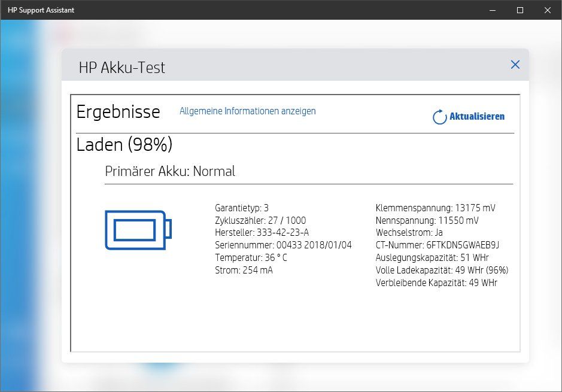Image resolution: width=562 pixels, height=392 pixels.
Task: Select the Ergebnisse heading
Action: 119,112
